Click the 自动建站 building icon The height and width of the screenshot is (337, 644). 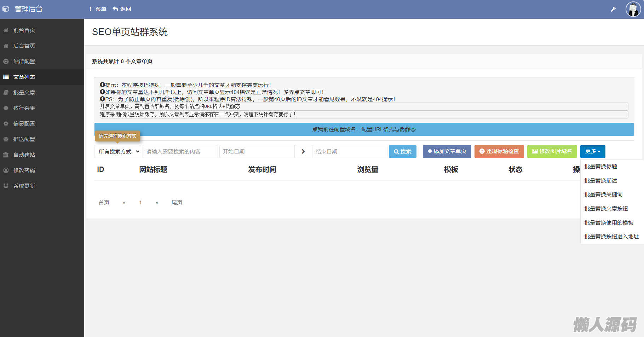coord(6,155)
